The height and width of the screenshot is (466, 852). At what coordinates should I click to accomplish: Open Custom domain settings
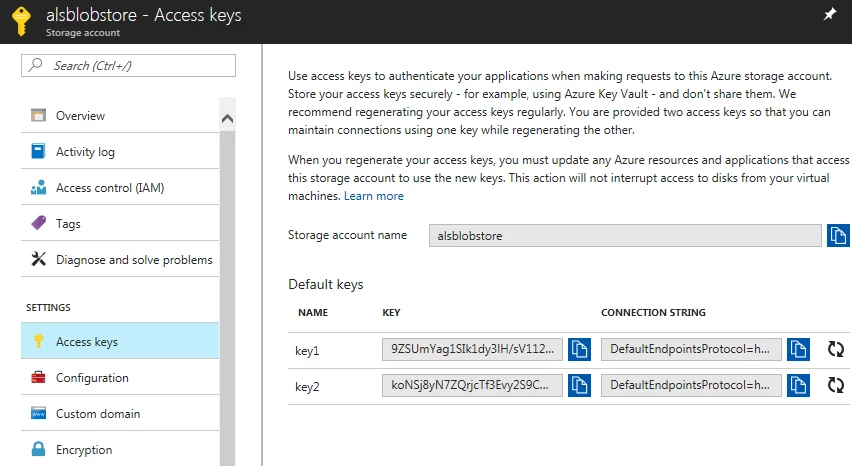click(98, 414)
